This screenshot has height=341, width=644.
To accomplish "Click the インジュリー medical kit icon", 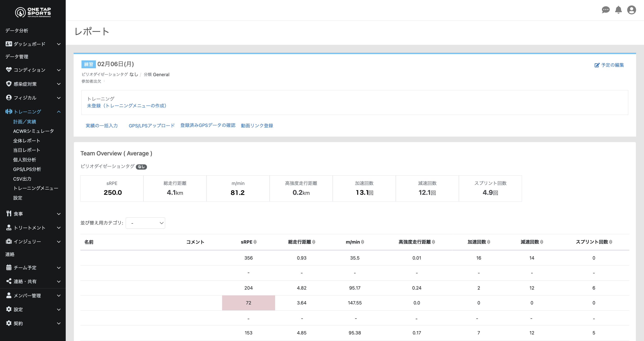I will point(9,241).
